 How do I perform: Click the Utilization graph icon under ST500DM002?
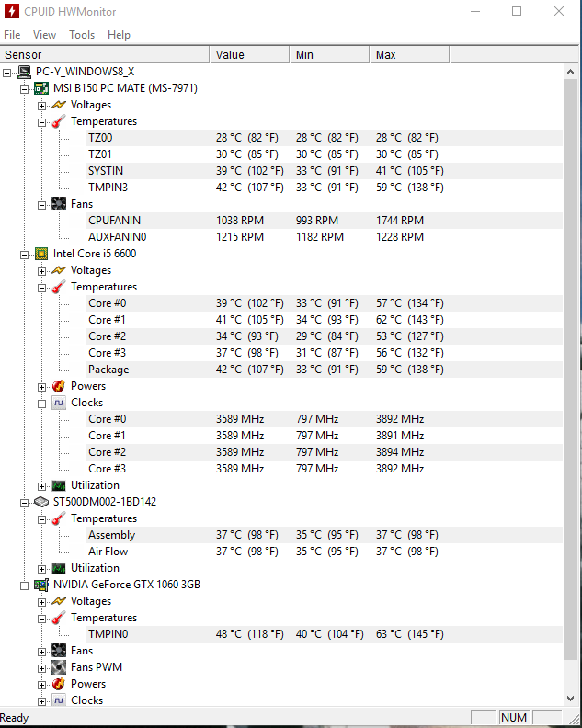point(59,568)
